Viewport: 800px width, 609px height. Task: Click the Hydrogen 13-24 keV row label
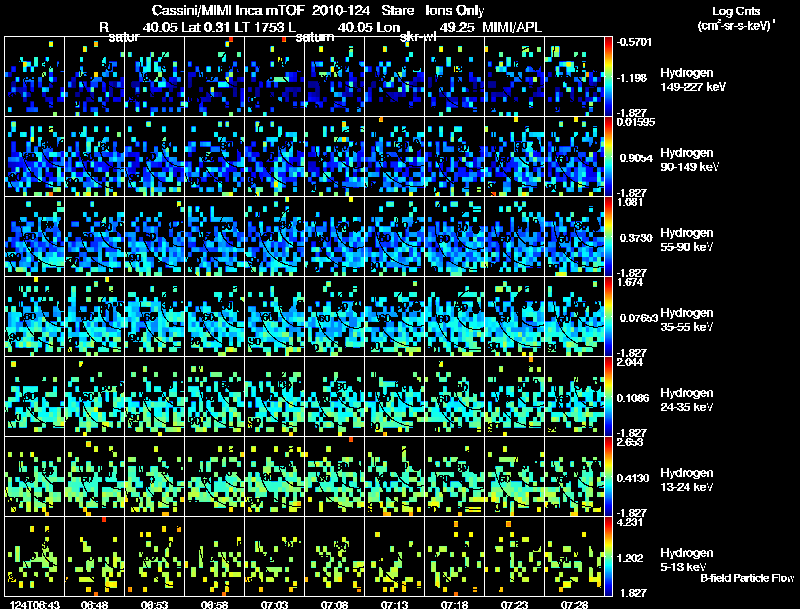click(691, 480)
